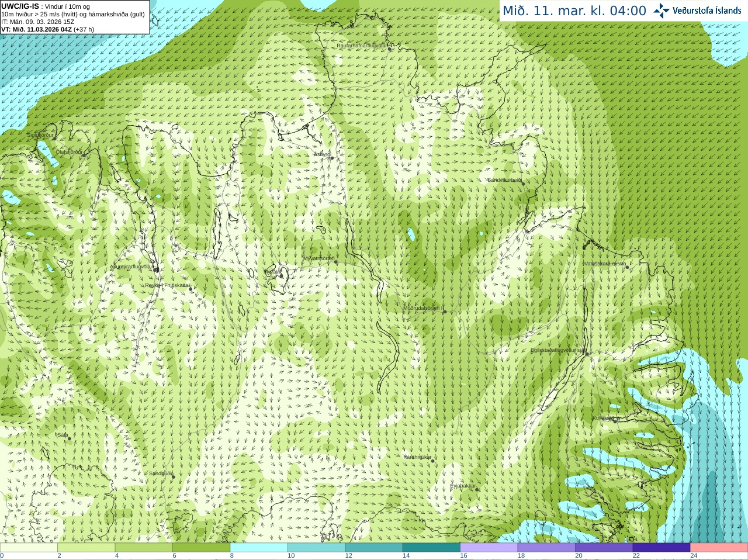Click the Sandbúðir station label
The image size is (748, 560).
(160, 473)
